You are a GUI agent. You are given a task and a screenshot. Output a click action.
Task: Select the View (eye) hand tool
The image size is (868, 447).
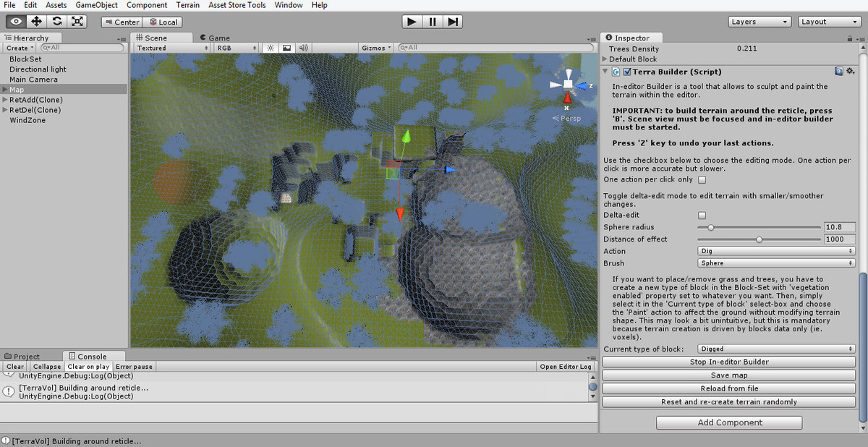coord(16,22)
